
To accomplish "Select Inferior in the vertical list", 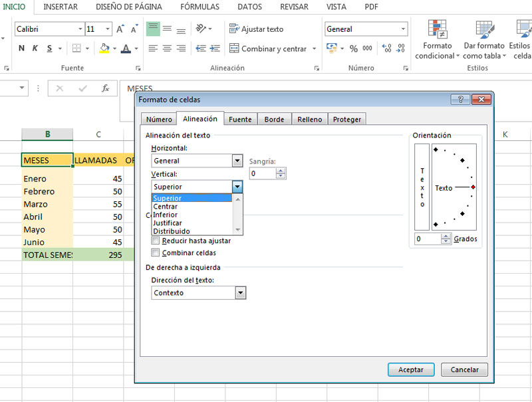I will tap(192, 215).
